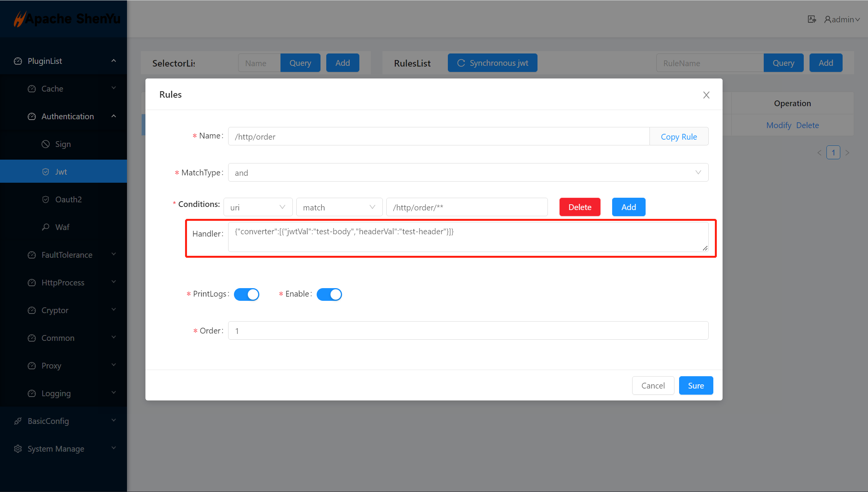This screenshot has width=868, height=492.
Task: Select Jwt in the Authentication menu
Action: coord(61,172)
